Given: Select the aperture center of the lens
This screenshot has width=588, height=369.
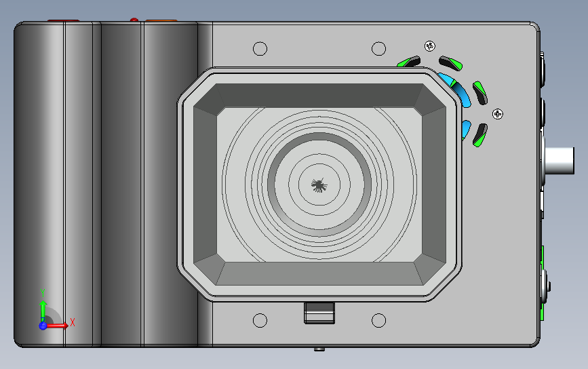Looking at the screenshot, I should [x=319, y=185].
